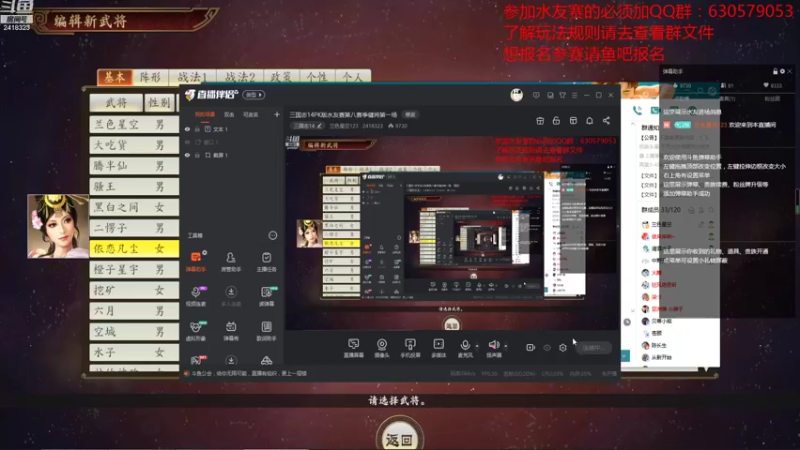The width and height of the screenshot is (800, 450).
Task: Click the 返回 button at the bottom
Action: tap(399, 438)
